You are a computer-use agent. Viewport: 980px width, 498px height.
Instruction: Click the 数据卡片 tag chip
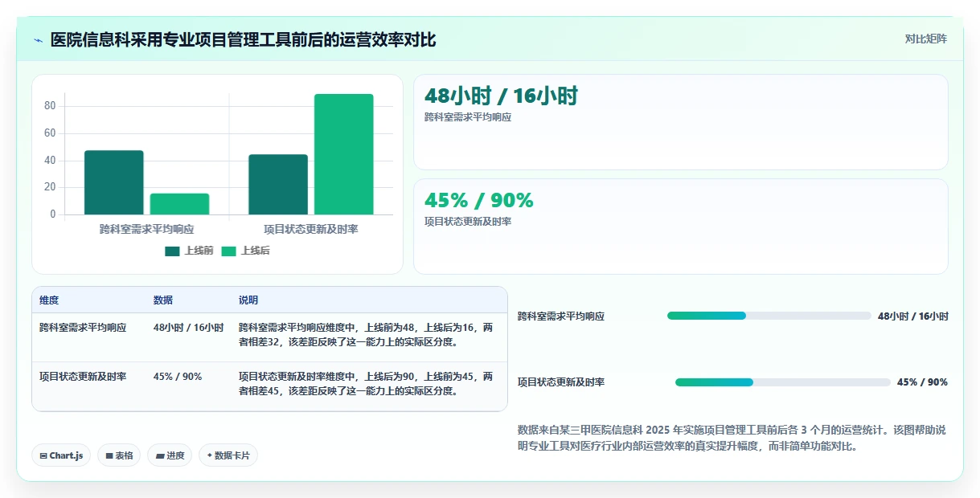click(228, 455)
